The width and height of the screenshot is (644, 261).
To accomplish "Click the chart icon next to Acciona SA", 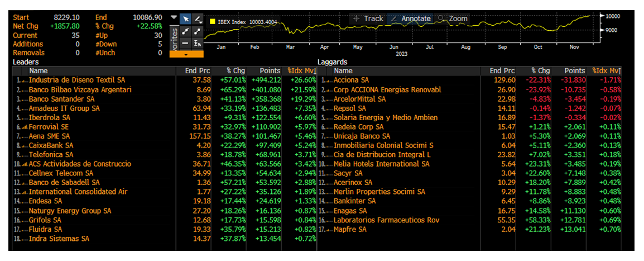I will 329,80.
